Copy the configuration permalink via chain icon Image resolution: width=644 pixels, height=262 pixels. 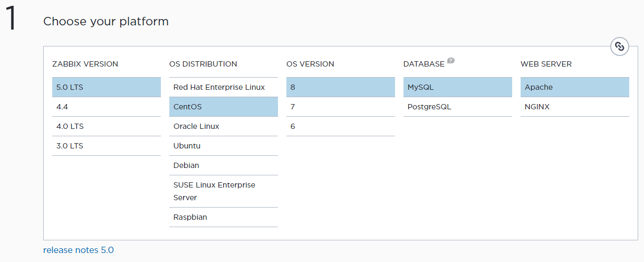point(620,46)
